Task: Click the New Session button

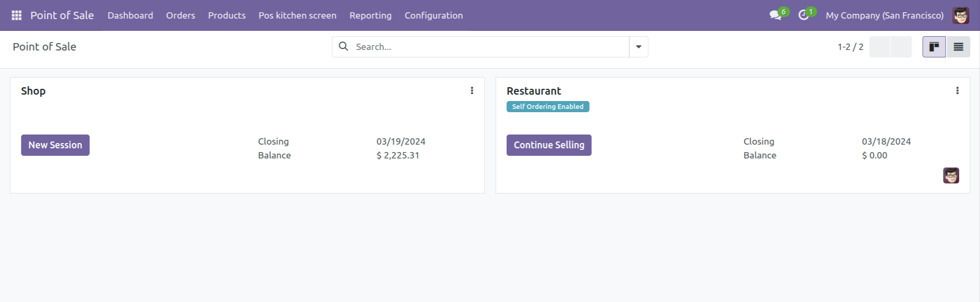Action: (55, 145)
